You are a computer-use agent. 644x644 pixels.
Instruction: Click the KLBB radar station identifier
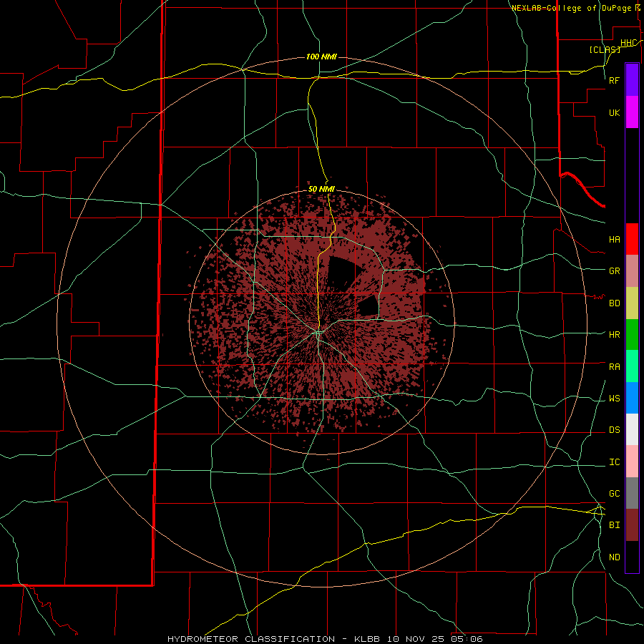368,639
